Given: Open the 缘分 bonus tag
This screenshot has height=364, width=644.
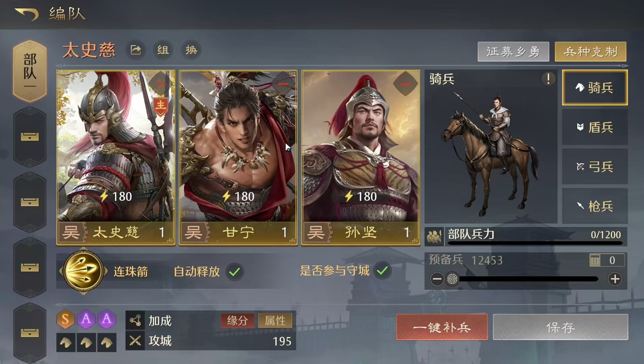Looking at the screenshot, I should click(x=237, y=320).
